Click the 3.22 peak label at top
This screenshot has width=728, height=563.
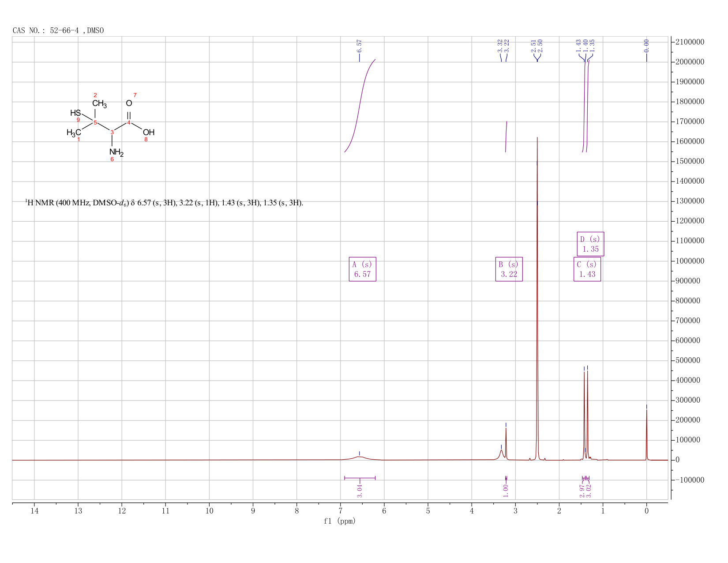coord(507,45)
